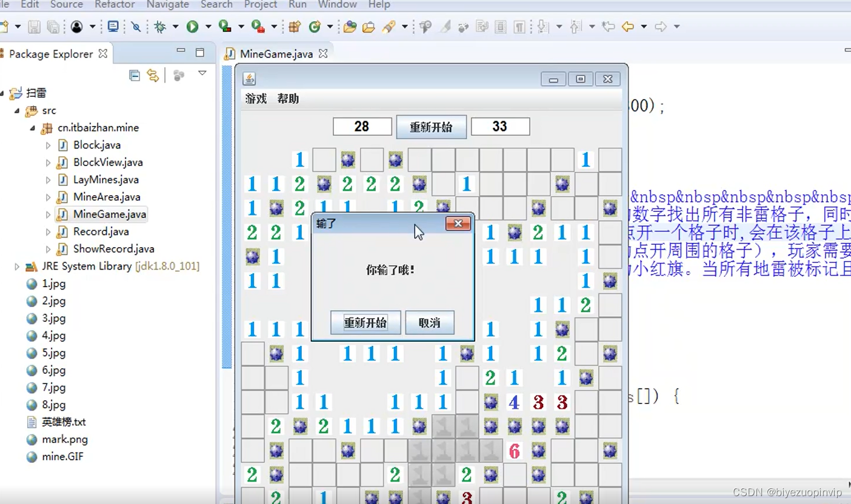Click the Open Task folder icon
Screen dimensions: 851x504
[x=369, y=27]
